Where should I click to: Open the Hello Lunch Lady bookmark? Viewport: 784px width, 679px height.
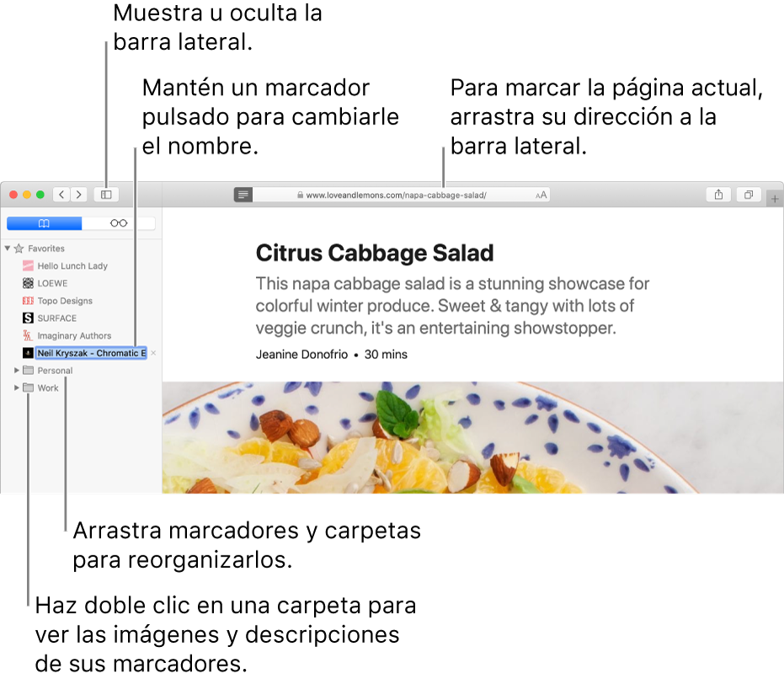point(72,265)
